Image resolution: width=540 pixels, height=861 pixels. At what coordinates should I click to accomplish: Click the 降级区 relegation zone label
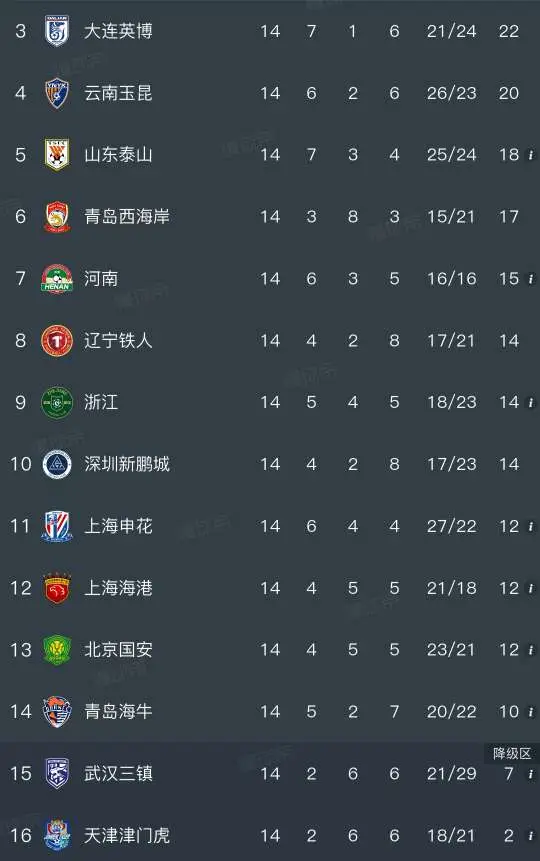512,753
